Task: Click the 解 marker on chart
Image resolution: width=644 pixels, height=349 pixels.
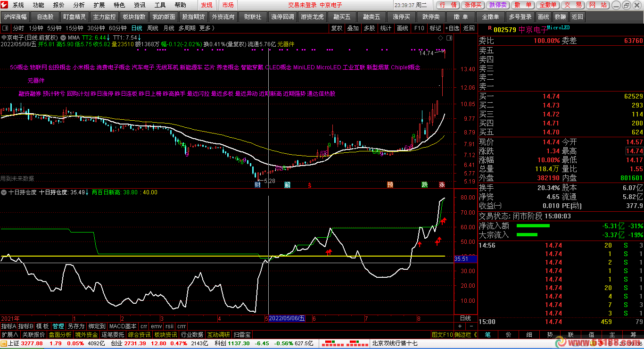Action: (288, 184)
